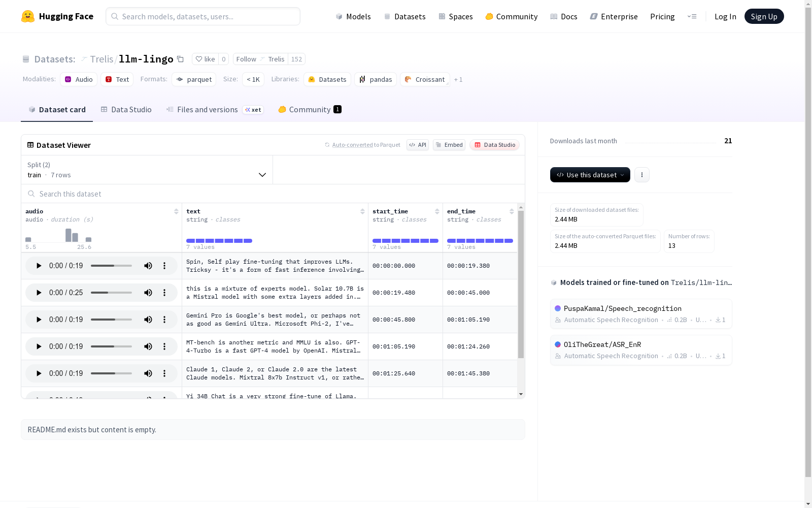Follow Trelis
This screenshot has height=508, width=812.
260,59
